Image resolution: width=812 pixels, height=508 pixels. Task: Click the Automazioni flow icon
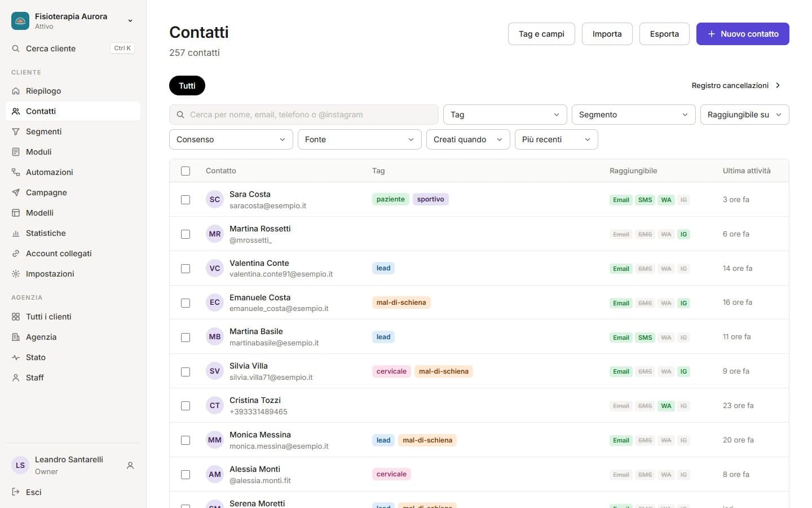pyautogui.click(x=16, y=172)
